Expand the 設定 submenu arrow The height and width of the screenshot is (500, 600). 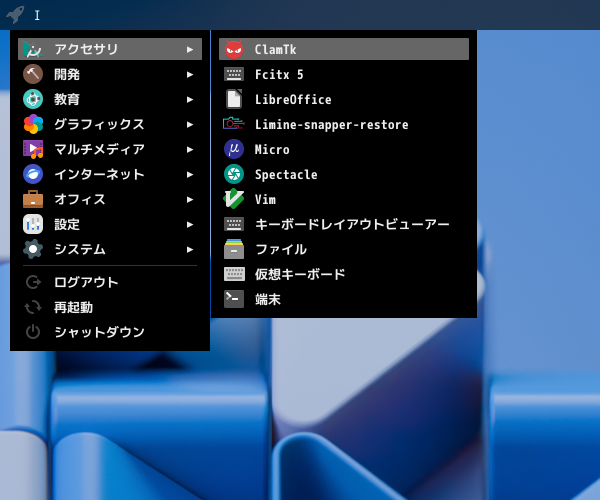coord(190,225)
